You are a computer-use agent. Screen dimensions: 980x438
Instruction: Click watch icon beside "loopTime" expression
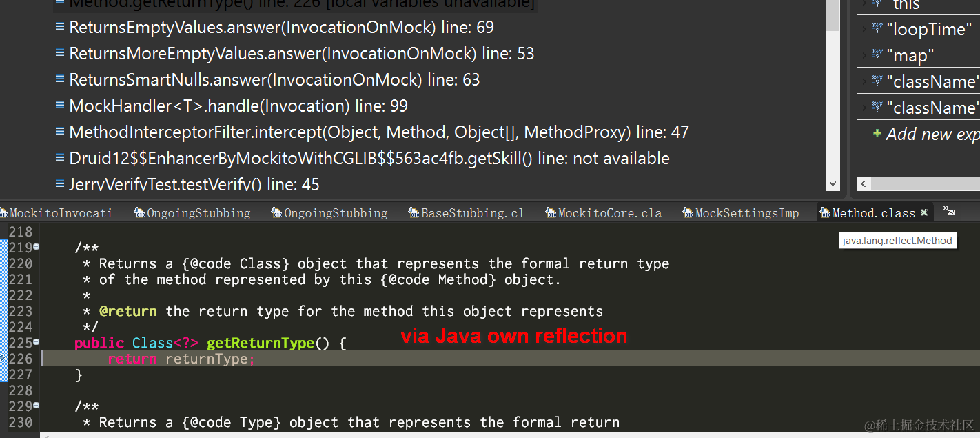(877, 28)
